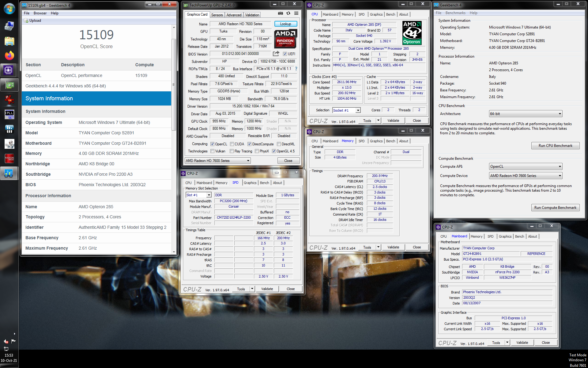The image size is (588, 368).
Task: Expand Tools arrow in CPU-Z Mainboard window
Action: point(507,343)
